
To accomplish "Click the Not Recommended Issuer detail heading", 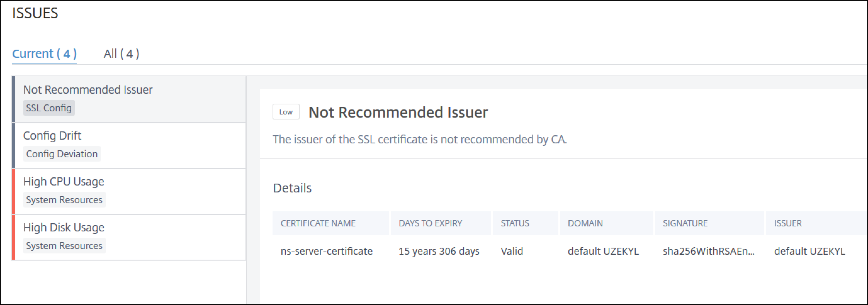I will (x=398, y=112).
